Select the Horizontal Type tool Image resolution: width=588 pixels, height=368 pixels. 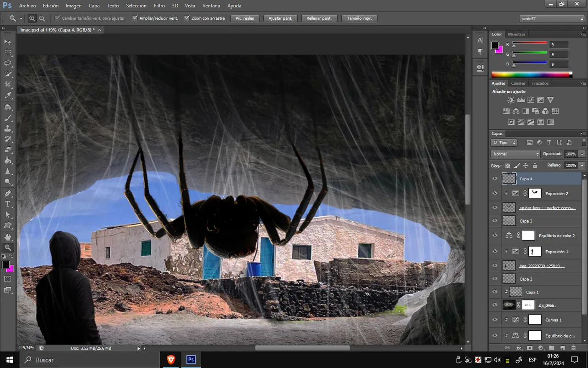(x=8, y=204)
